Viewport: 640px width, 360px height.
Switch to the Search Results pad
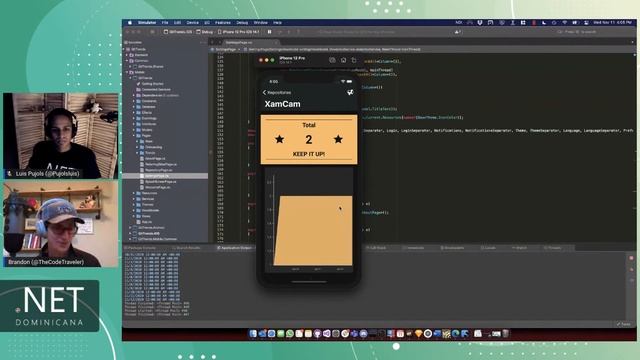186,248
